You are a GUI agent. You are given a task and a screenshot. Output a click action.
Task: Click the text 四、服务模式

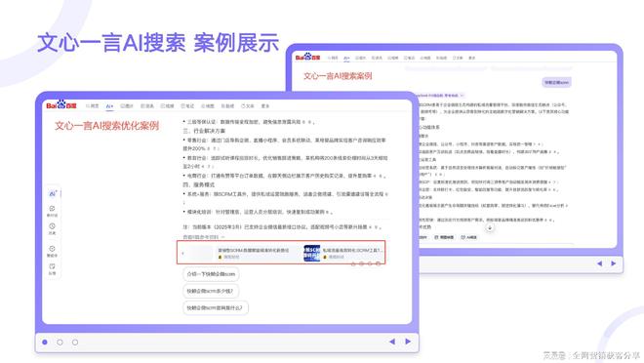click(199, 184)
